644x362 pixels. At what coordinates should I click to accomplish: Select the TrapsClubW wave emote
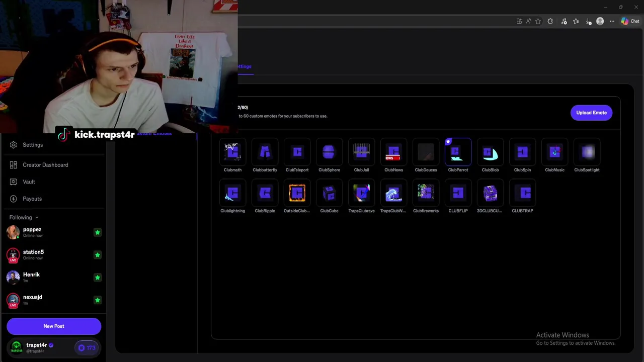(x=393, y=194)
